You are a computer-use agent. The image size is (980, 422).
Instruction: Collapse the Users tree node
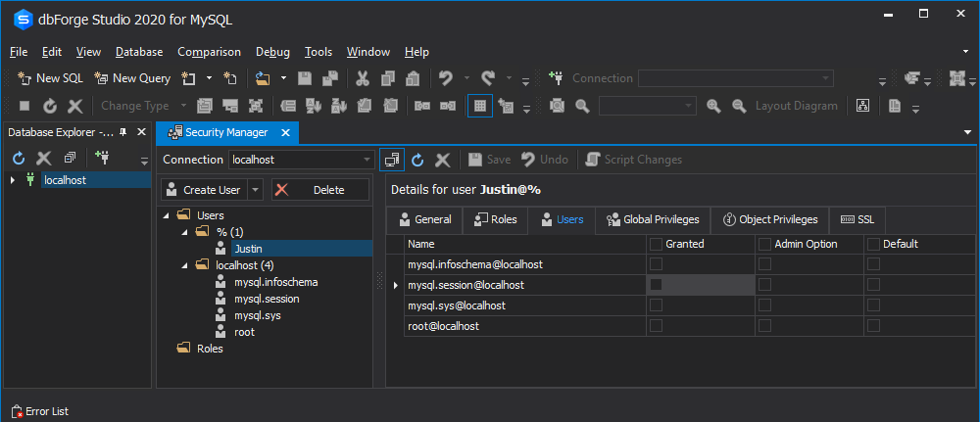[166, 215]
